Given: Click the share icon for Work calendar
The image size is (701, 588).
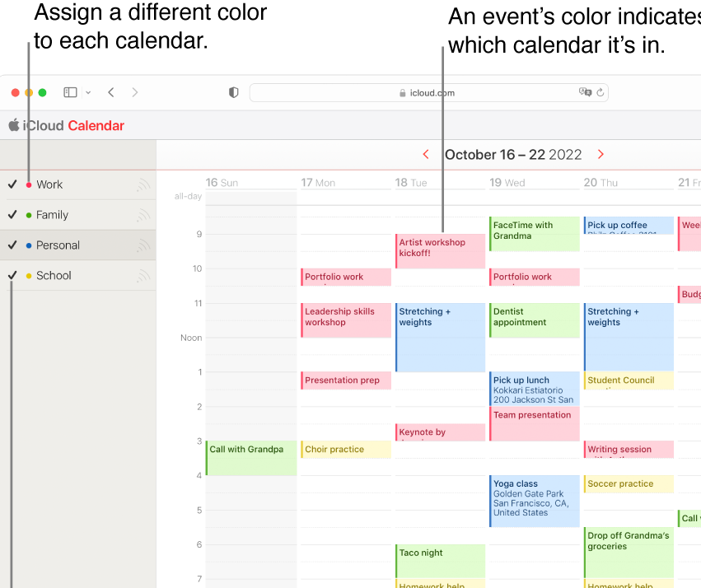Looking at the screenshot, I should pos(143,184).
